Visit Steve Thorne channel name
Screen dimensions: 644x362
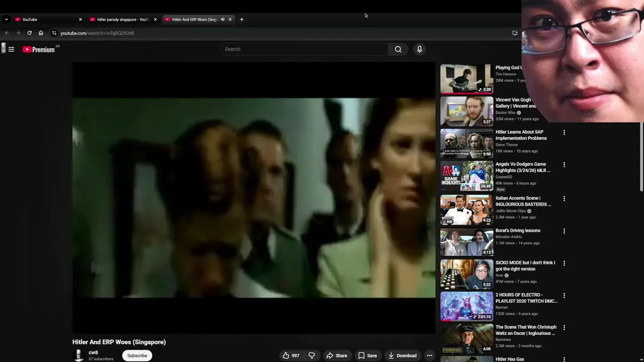507,145
